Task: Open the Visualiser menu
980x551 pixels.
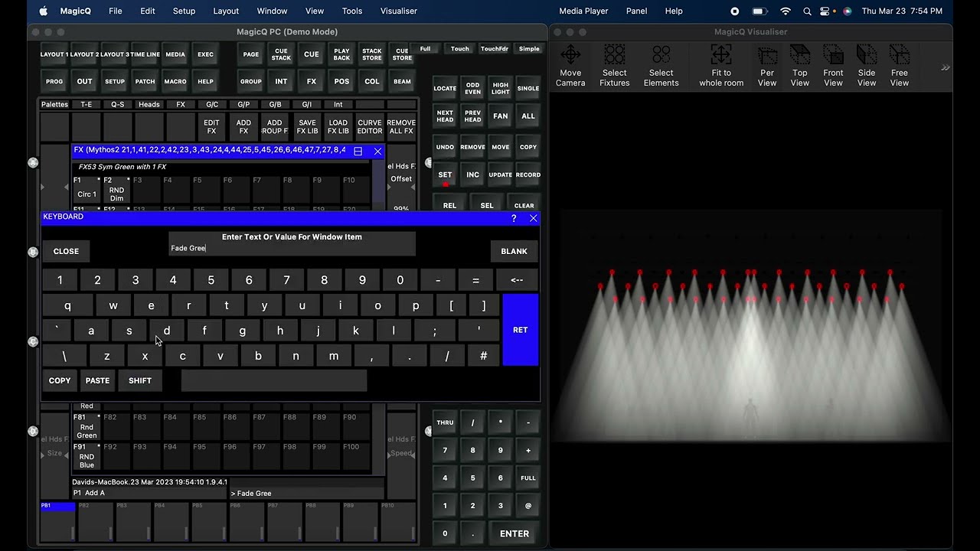Action: [x=399, y=11]
